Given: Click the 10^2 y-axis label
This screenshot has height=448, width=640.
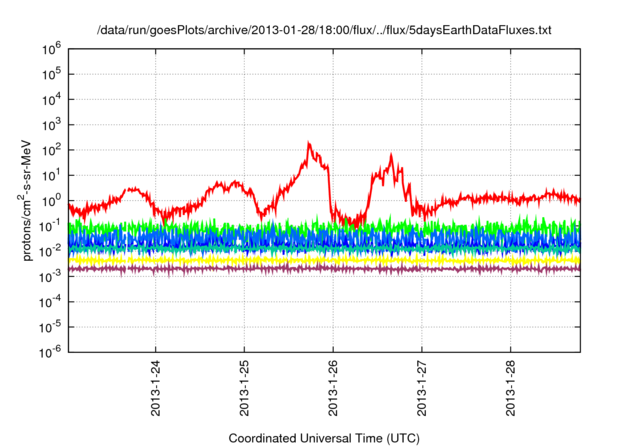Looking at the screenshot, I should tap(51, 151).
